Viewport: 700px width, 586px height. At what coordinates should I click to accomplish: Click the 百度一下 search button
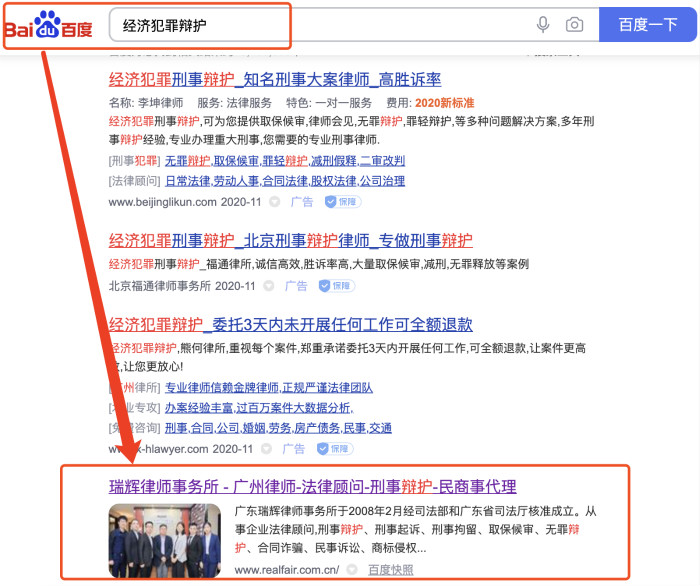[x=648, y=25]
